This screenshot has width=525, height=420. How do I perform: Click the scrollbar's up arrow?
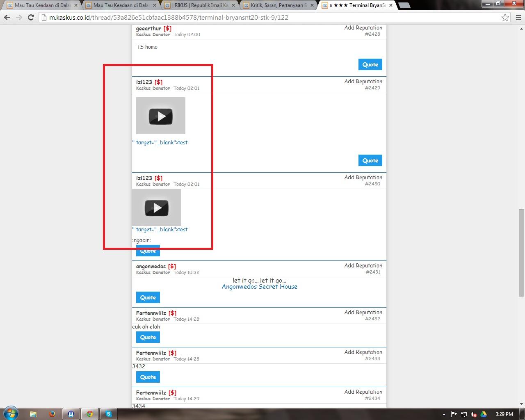[521, 28]
